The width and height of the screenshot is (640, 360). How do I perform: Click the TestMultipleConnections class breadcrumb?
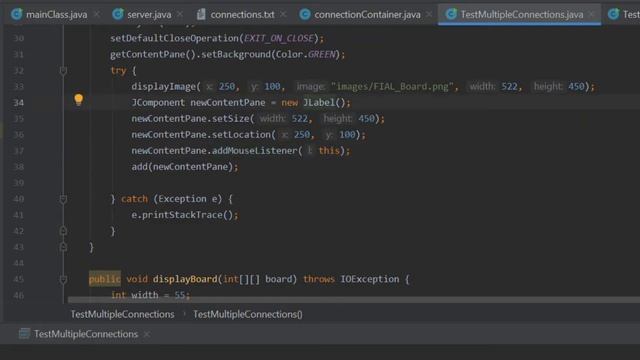coord(122,314)
